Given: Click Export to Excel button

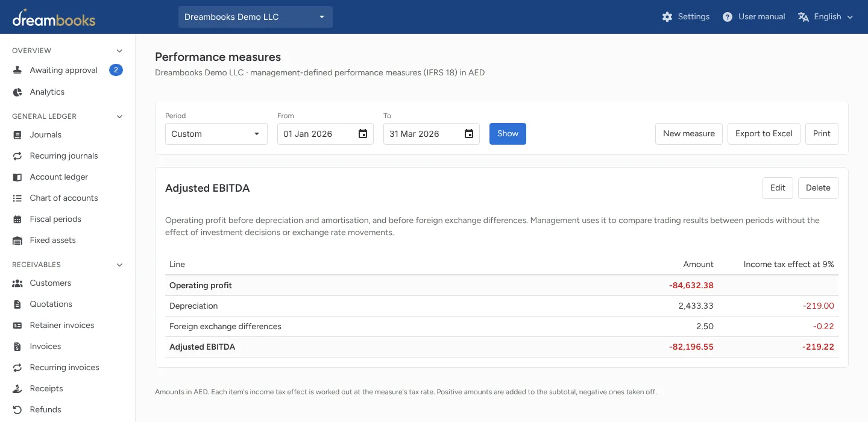Looking at the screenshot, I should (764, 134).
